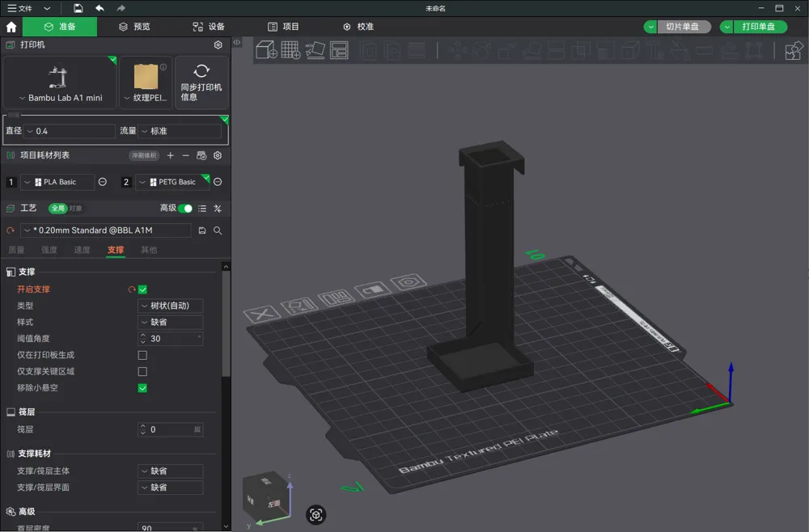Viewport: 809px width, 532px height.
Task: Open the 强度 settings tab
Action: tap(49, 250)
